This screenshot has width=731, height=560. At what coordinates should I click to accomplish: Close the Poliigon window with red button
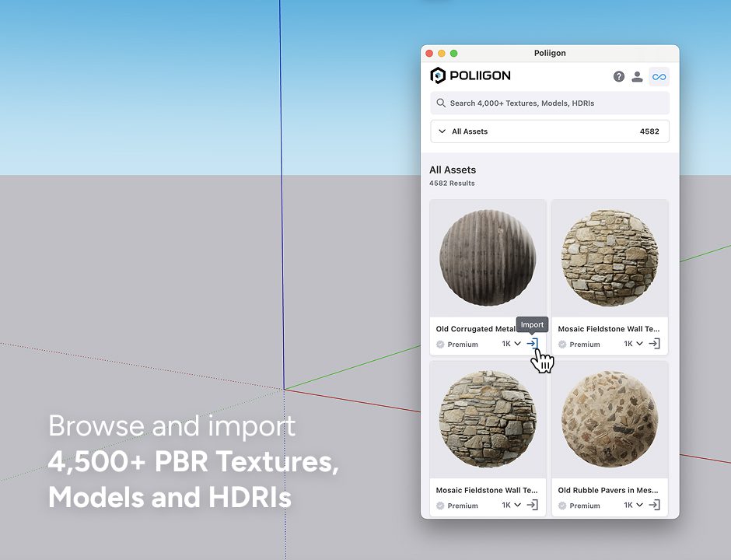(x=429, y=53)
